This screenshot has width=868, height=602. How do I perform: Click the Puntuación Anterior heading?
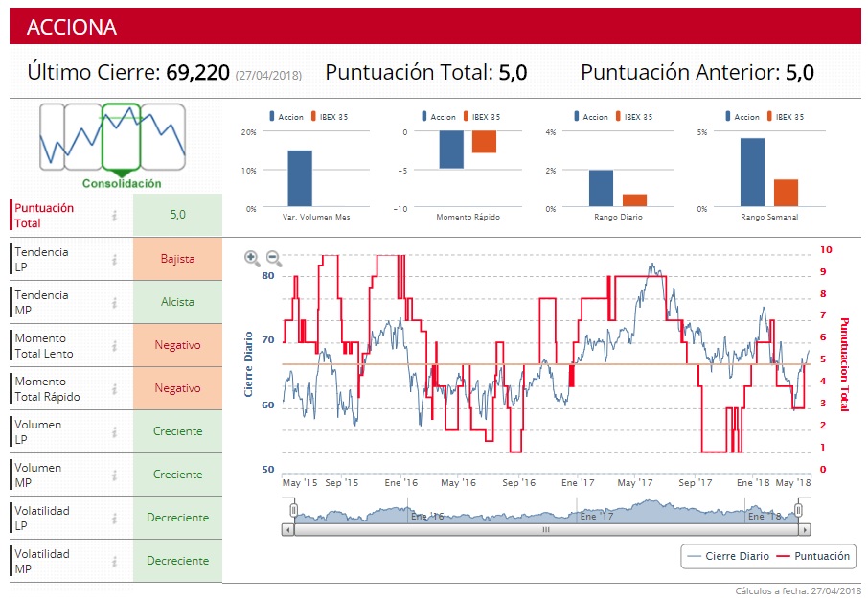[x=680, y=73]
